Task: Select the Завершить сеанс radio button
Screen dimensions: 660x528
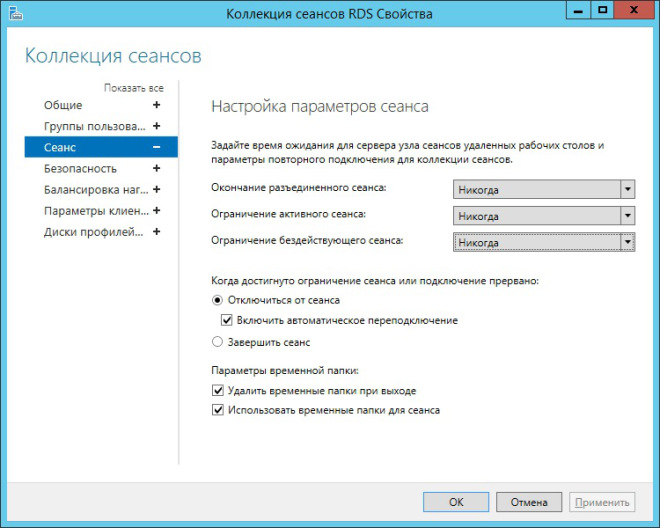Action: 218,342
